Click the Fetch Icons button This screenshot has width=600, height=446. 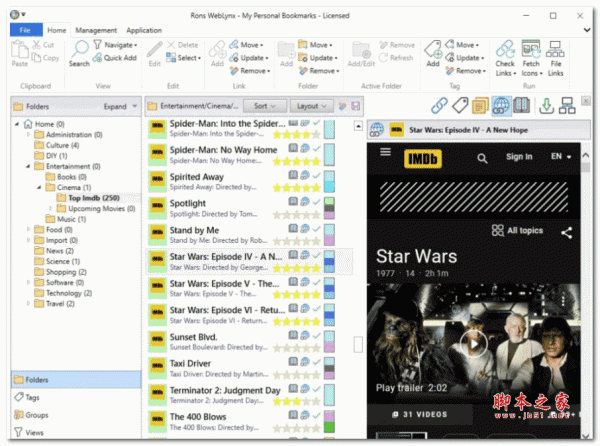[x=533, y=52]
